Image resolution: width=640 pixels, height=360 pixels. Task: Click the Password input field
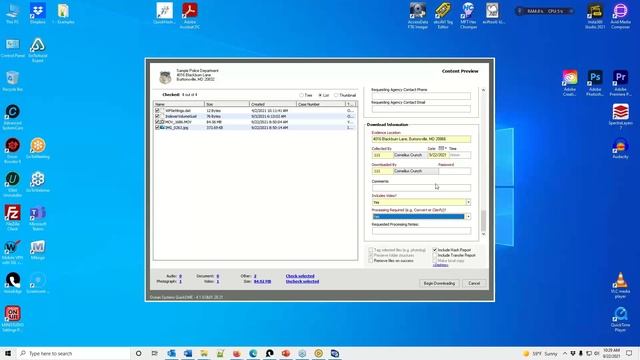coord(455,171)
